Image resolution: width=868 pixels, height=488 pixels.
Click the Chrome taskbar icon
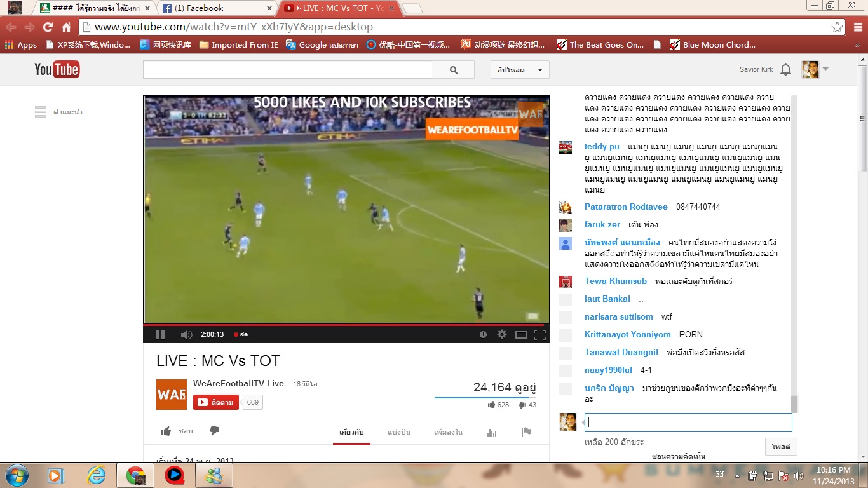(x=135, y=475)
